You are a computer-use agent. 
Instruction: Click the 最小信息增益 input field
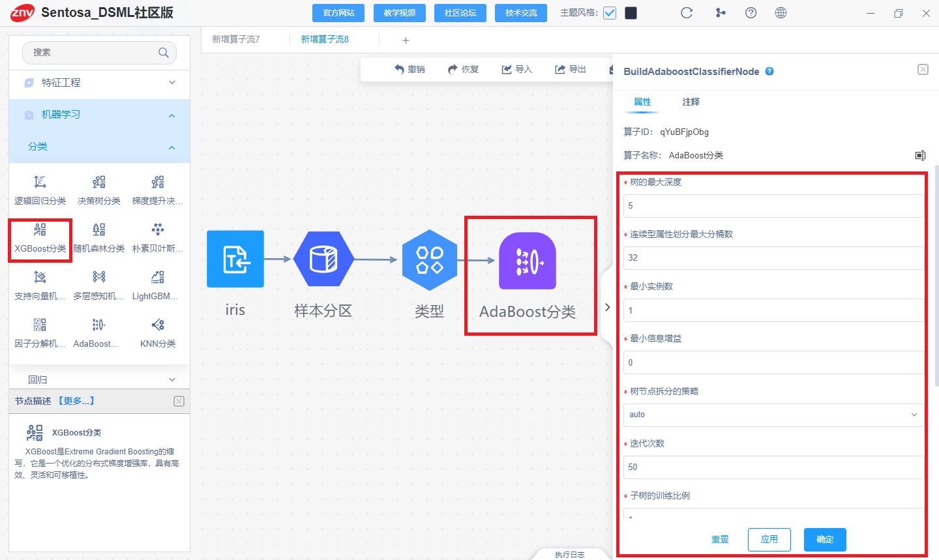773,362
